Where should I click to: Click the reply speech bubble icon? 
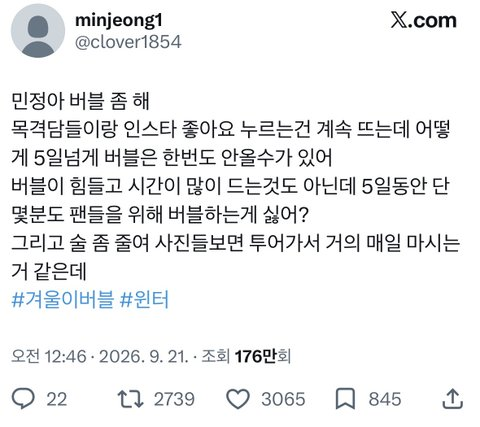click(23, 399)
